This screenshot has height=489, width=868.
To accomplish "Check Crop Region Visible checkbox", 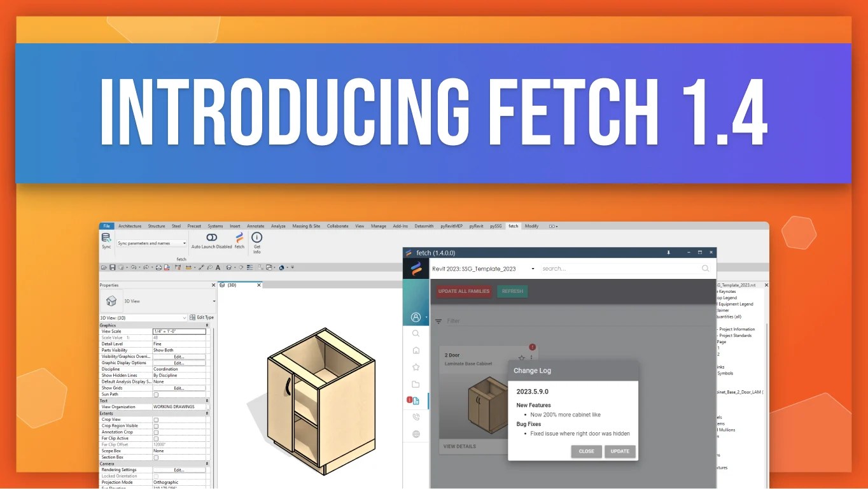I will (156, 426).
